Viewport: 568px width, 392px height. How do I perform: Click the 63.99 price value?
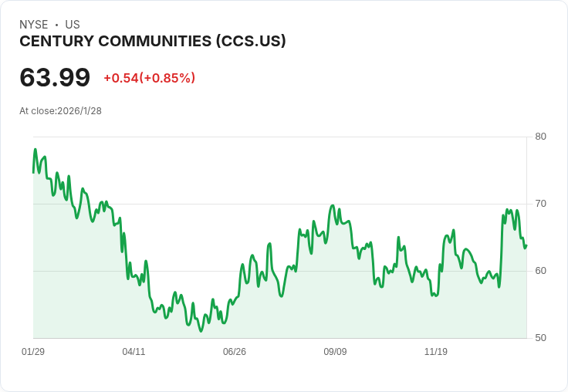55,77
